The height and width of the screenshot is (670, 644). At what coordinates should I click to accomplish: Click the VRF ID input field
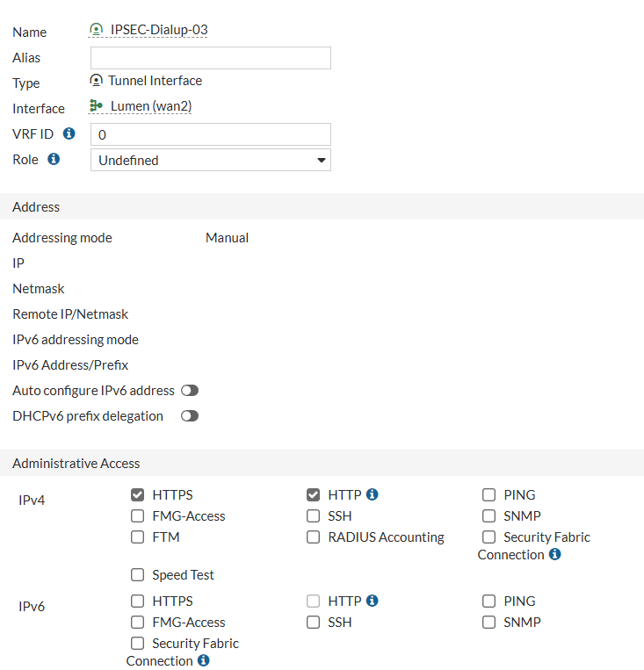pyautogui.click(x=211, y=134)
